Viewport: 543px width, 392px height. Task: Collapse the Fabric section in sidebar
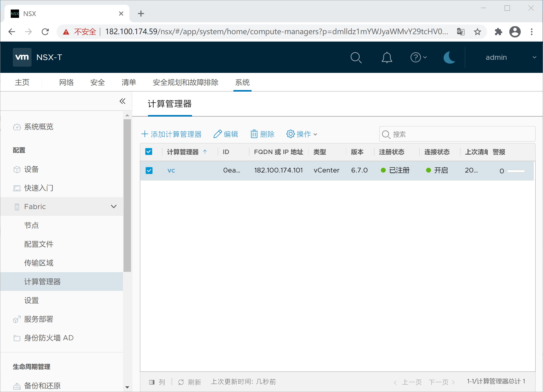pos(113,206)
